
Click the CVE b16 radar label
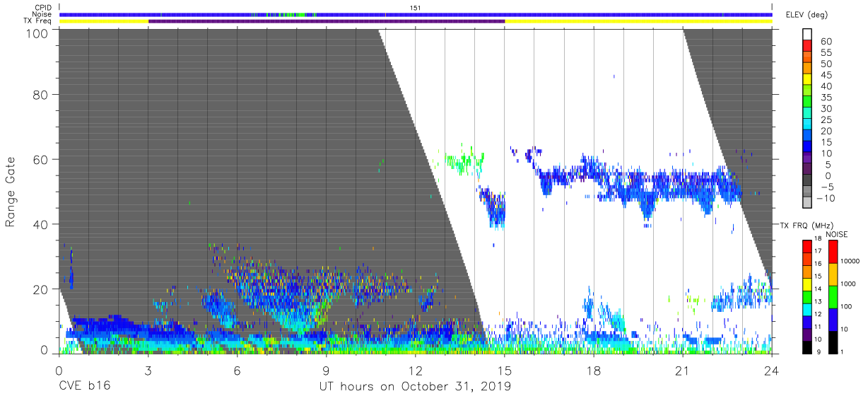point(84,386)
